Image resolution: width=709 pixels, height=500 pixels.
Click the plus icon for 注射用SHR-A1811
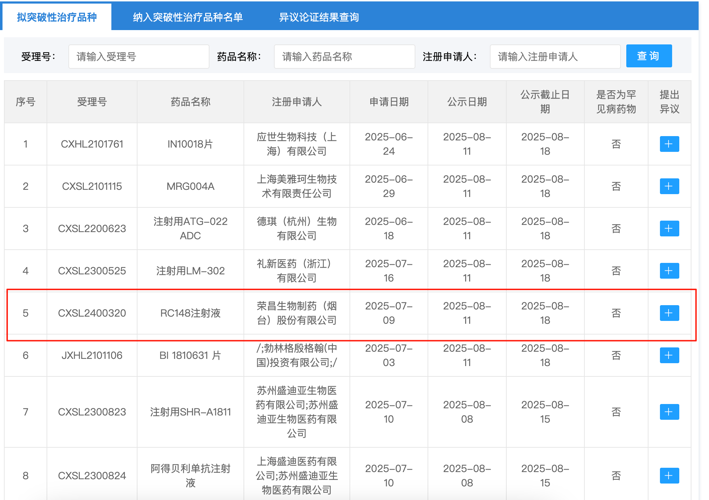click(x=669, y=412)
